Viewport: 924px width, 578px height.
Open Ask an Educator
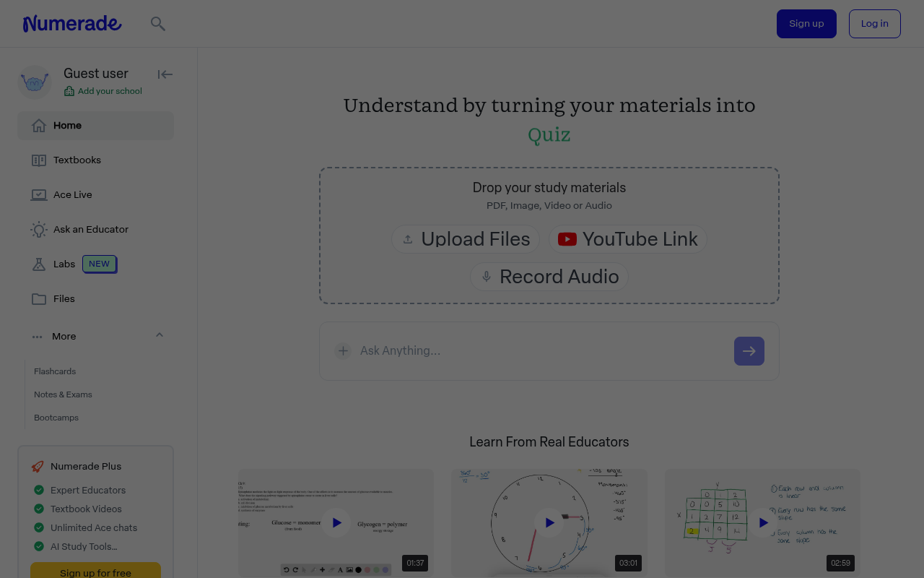tap(95, 230)
